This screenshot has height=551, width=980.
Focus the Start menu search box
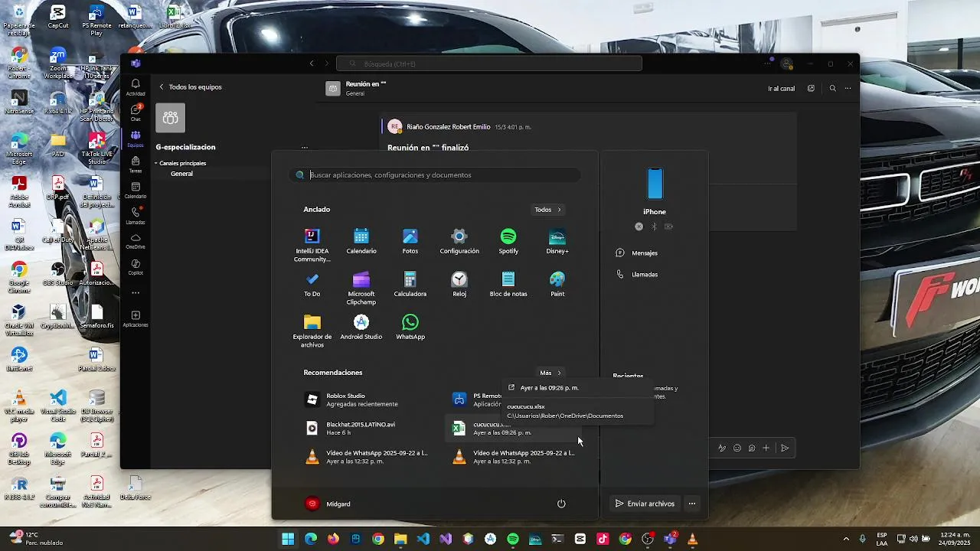pyautogui.click(x=435, y=175)
